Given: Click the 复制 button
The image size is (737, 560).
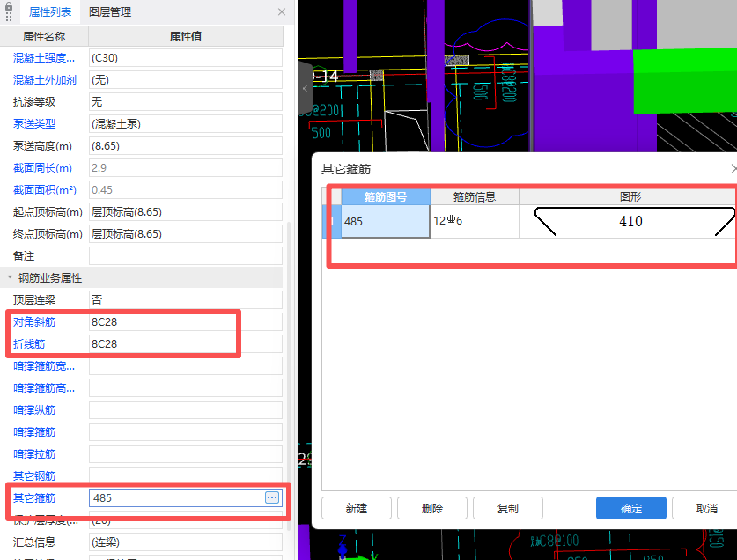Looking at the screenshot, I should 508,508.
